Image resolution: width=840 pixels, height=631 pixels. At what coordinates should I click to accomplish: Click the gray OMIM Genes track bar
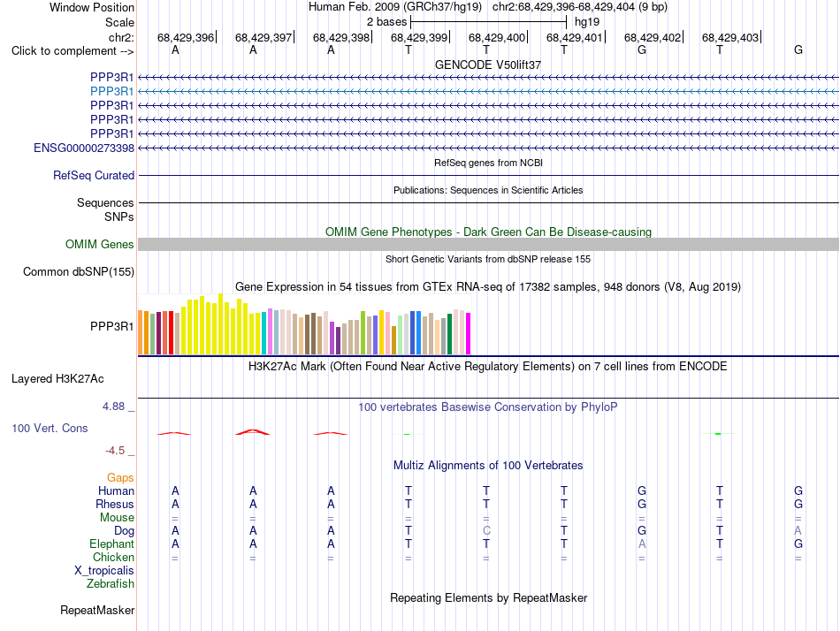(488, 244)
